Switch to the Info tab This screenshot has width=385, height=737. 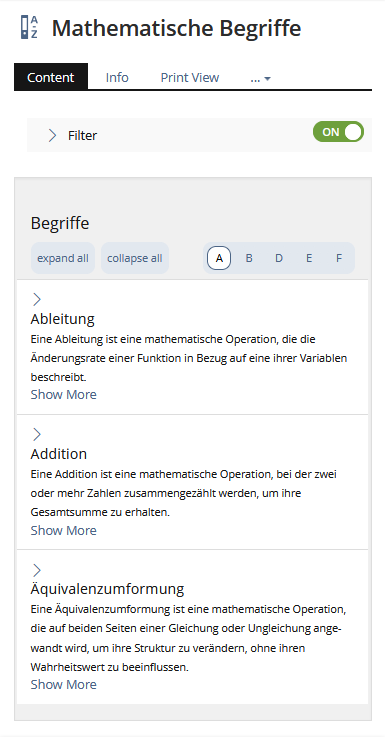coord(117,77)
